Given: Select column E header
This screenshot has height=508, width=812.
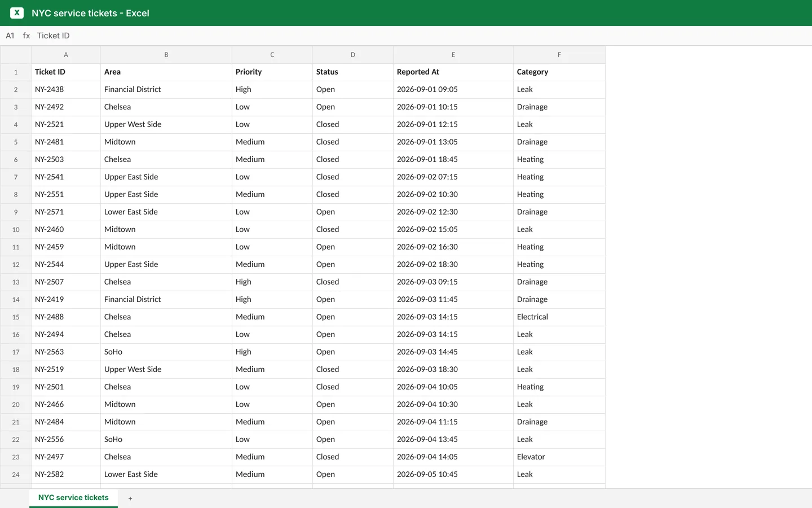Looking at the screenshot, I should point(453,55).
